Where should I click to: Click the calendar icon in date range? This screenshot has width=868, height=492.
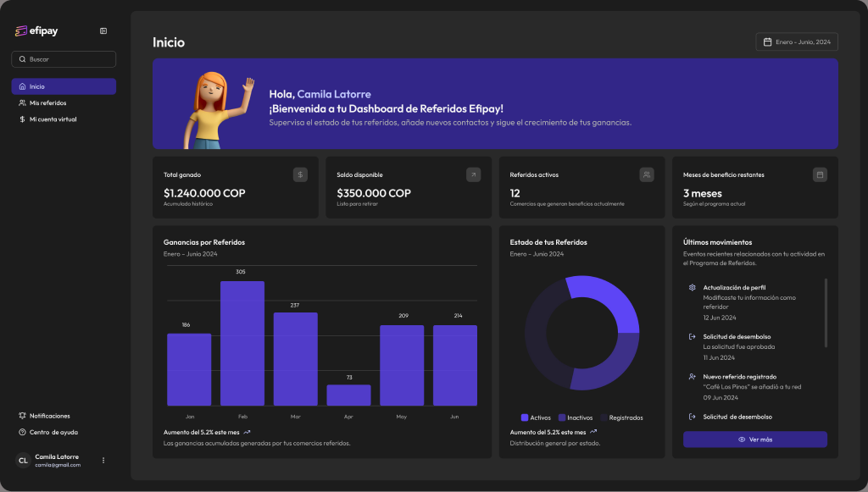(768, 42)
